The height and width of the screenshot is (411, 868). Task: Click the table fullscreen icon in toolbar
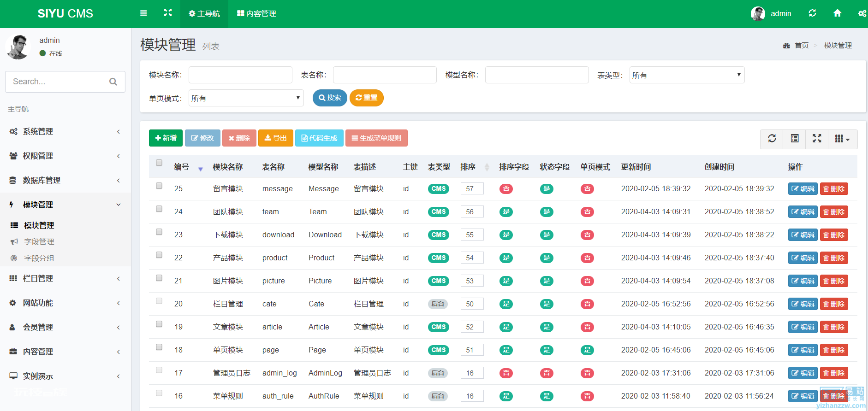817,139
